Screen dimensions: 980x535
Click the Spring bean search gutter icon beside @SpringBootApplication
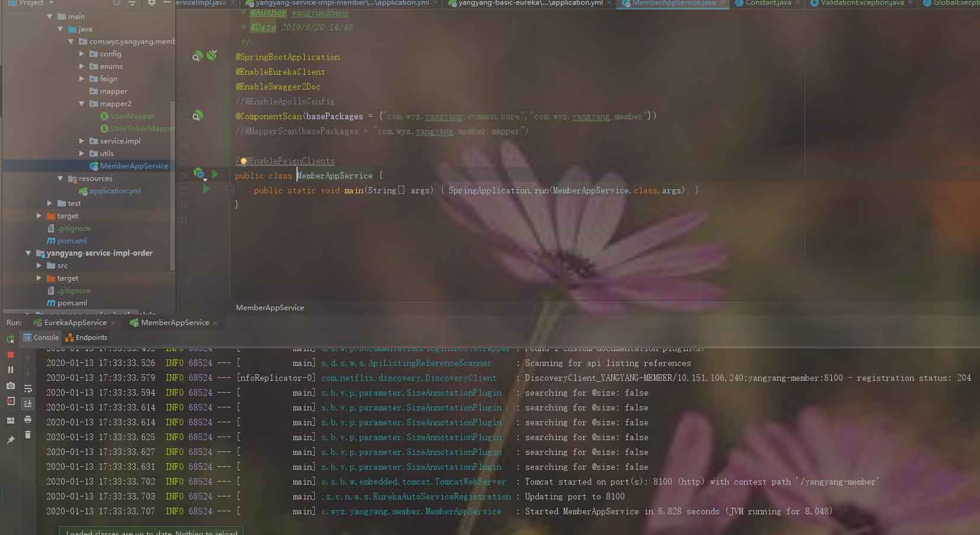click(197, 56)
